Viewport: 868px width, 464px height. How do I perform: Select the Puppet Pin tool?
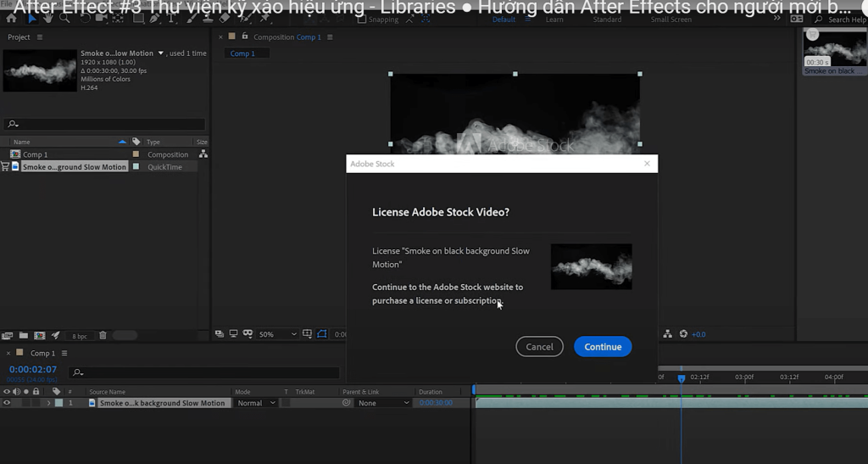(264, 19)
